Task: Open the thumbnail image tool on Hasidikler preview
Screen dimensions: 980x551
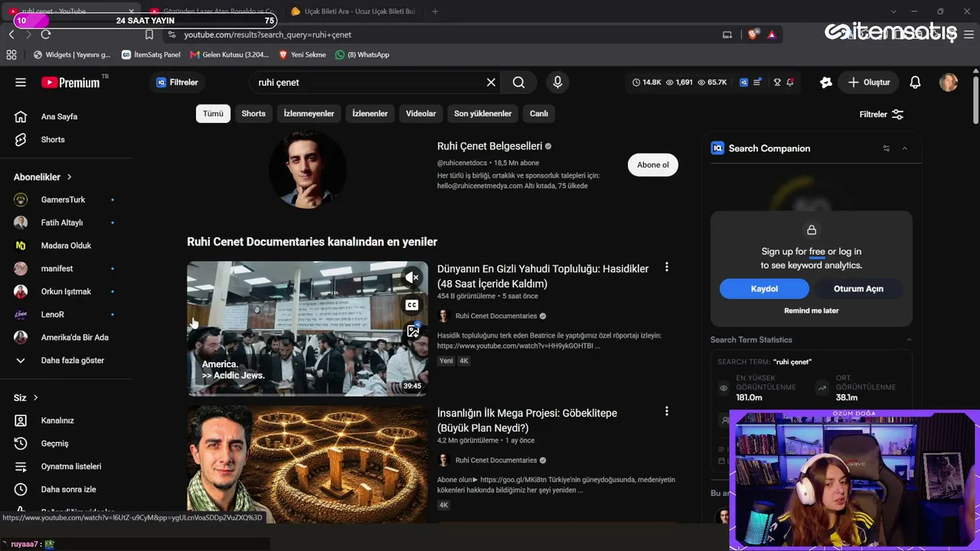Action: coord(413,331)
